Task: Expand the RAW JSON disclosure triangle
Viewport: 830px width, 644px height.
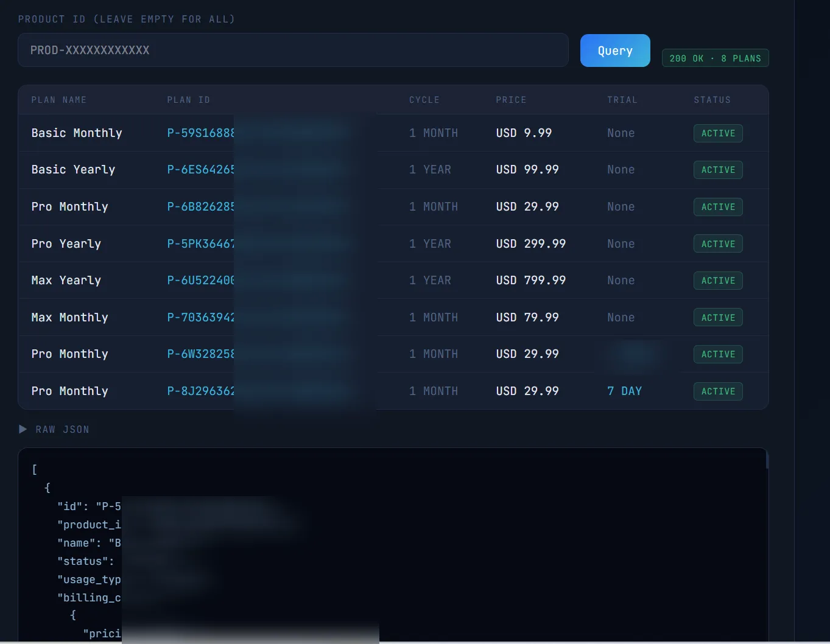Action: tap(23, 429)
